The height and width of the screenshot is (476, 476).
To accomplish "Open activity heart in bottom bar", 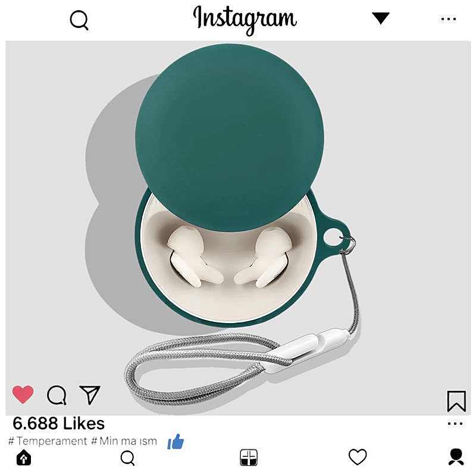I will point(358,457).
